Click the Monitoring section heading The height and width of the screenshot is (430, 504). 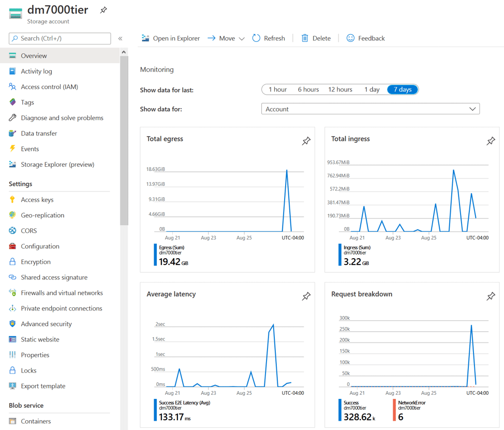pyautogui.click(x=157, y=69)
